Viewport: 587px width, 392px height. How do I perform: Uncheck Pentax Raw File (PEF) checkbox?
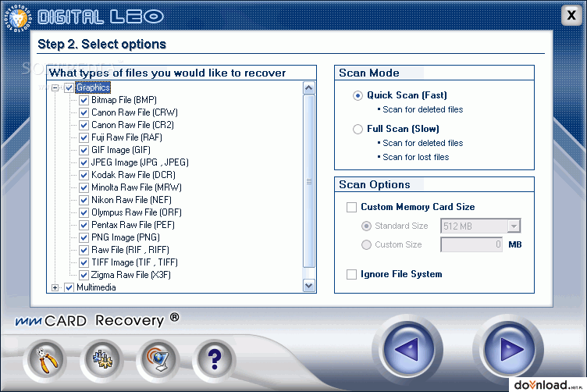(84, 225)
